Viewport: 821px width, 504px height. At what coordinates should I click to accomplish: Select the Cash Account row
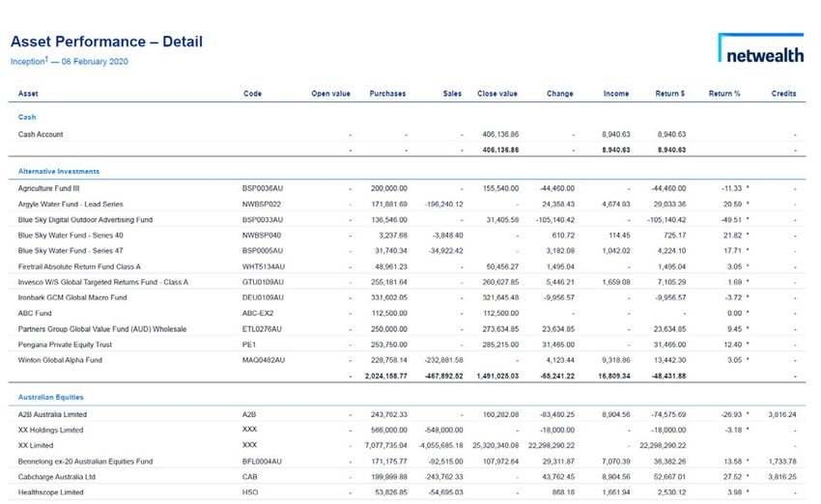pyautogui.click(x=407, y=134)
